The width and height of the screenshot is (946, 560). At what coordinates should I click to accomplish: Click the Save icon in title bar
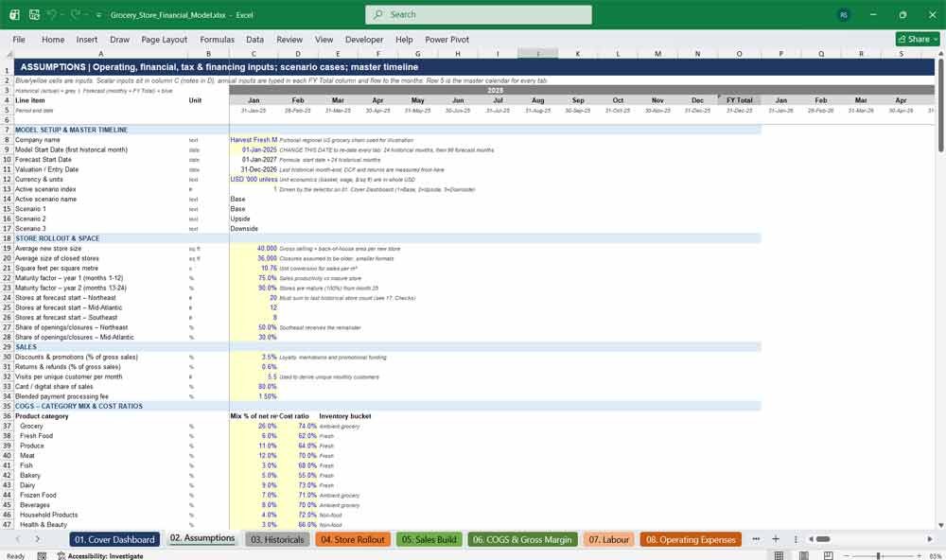(x=34, y=14)
